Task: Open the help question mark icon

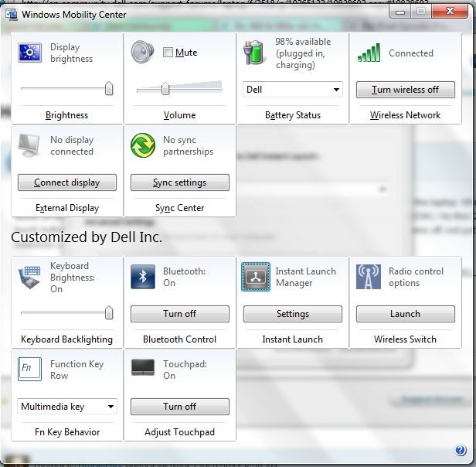Action: tap(461, 450)
